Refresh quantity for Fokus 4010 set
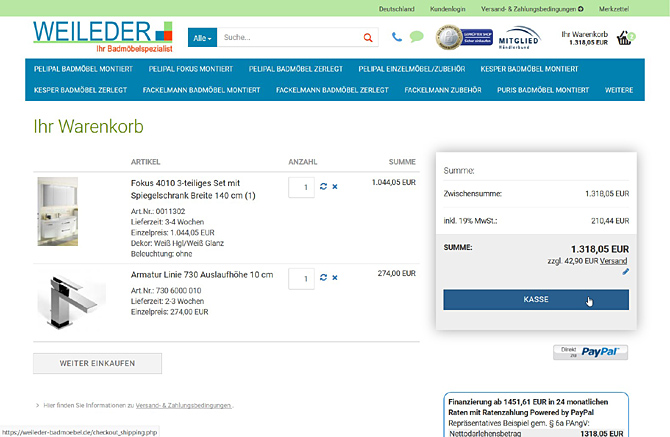Screen dimensions: 670x437 (x=323, y=187)
